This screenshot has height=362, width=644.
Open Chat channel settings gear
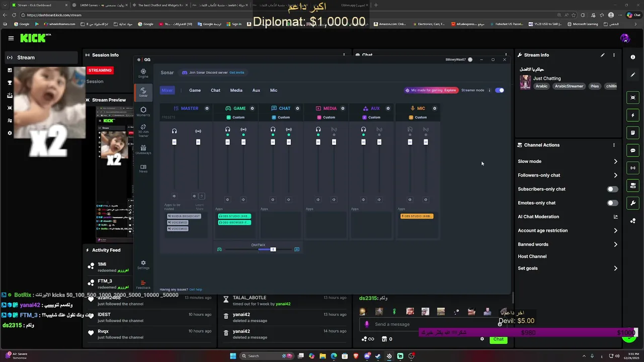[297, 108]
